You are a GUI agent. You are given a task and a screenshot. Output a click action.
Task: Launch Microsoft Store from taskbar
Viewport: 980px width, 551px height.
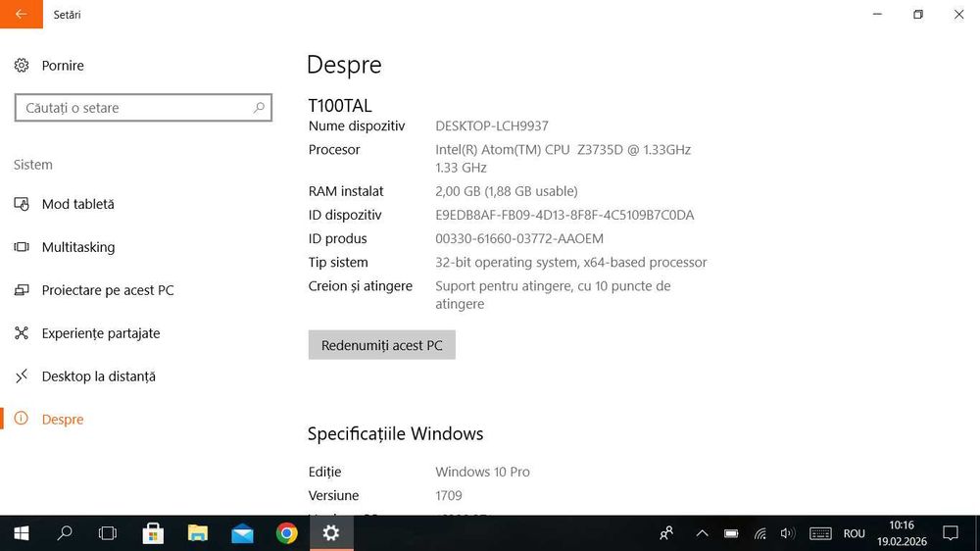pyautogui.click(x=153, y=533)
